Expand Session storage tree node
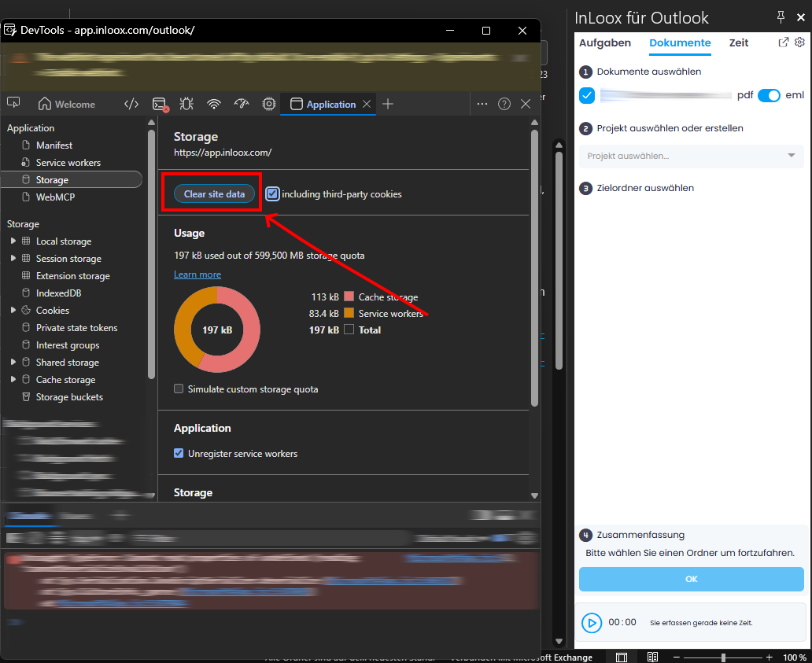This screenshot has height=663, width=812. point(13,258)
